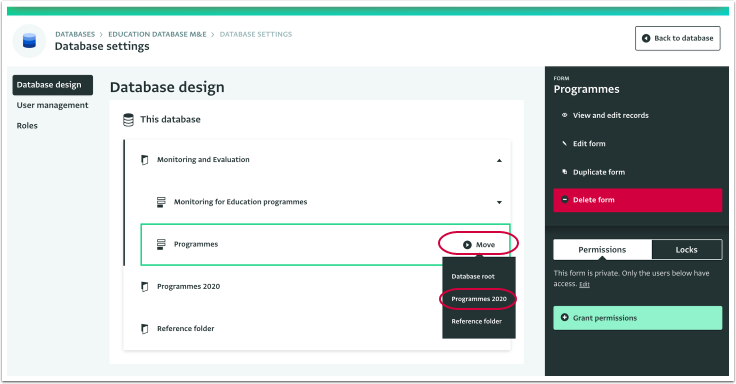Click Back to database button

point(677,38)
